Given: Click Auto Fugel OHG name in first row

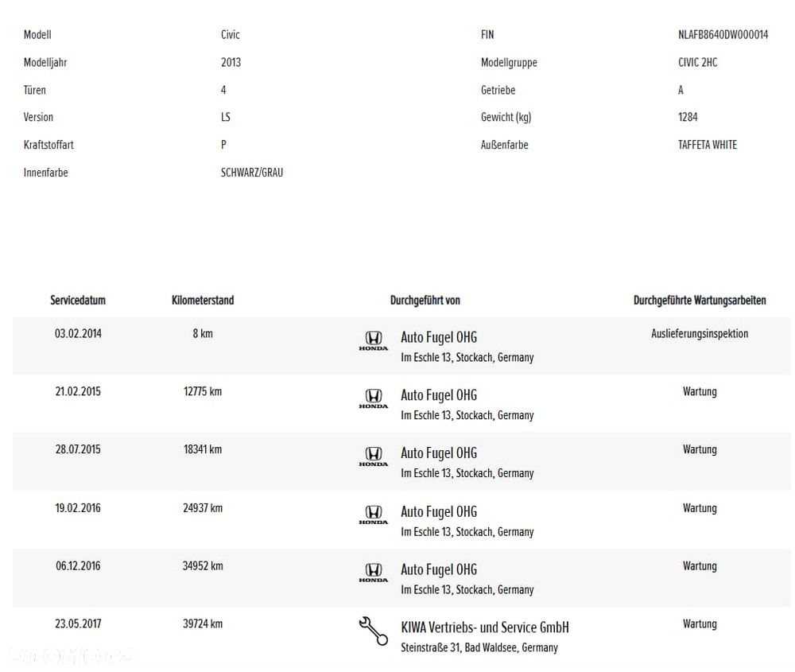Looking at the screenshot, I should click(x=439, y=337).
